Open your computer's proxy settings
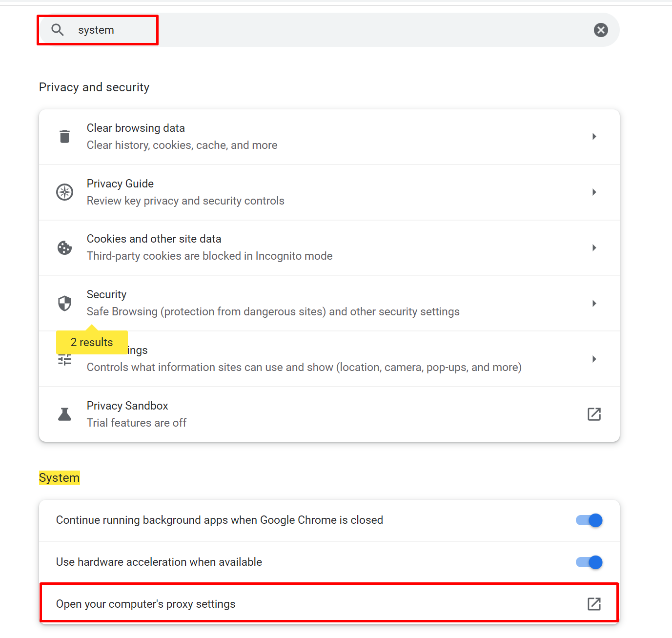The height and width of the screenshot is (638, 672). [x=329, y=604]
